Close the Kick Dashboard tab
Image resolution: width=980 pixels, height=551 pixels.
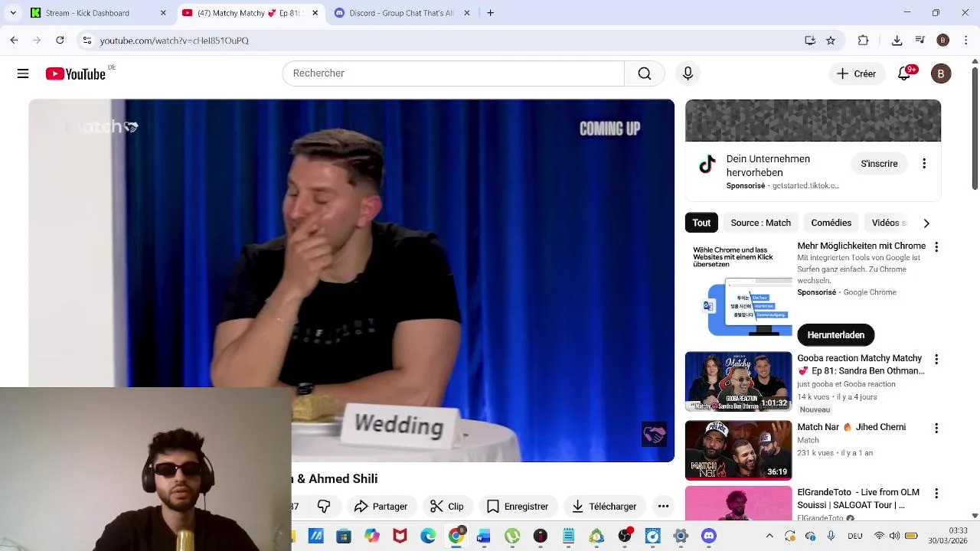pyautogui.click(x=163, y=13)
